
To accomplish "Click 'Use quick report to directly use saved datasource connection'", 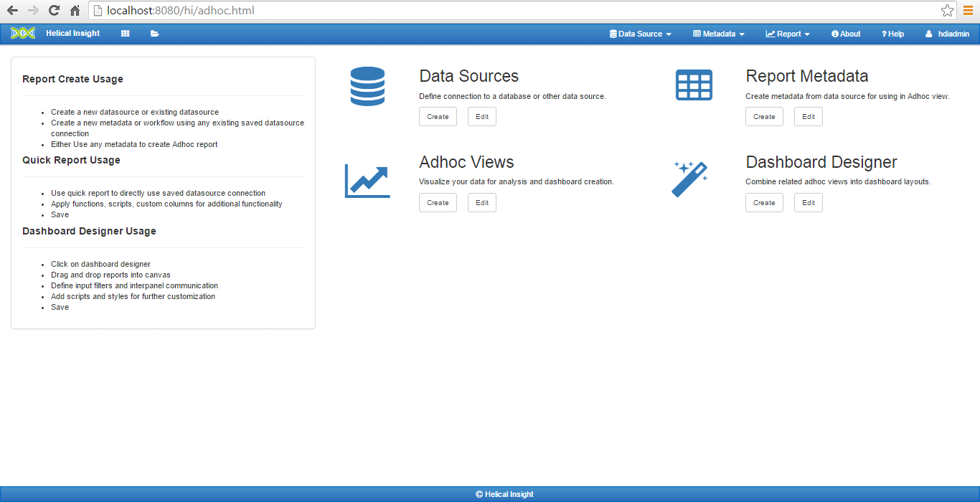I will click(x=158, y=193).
